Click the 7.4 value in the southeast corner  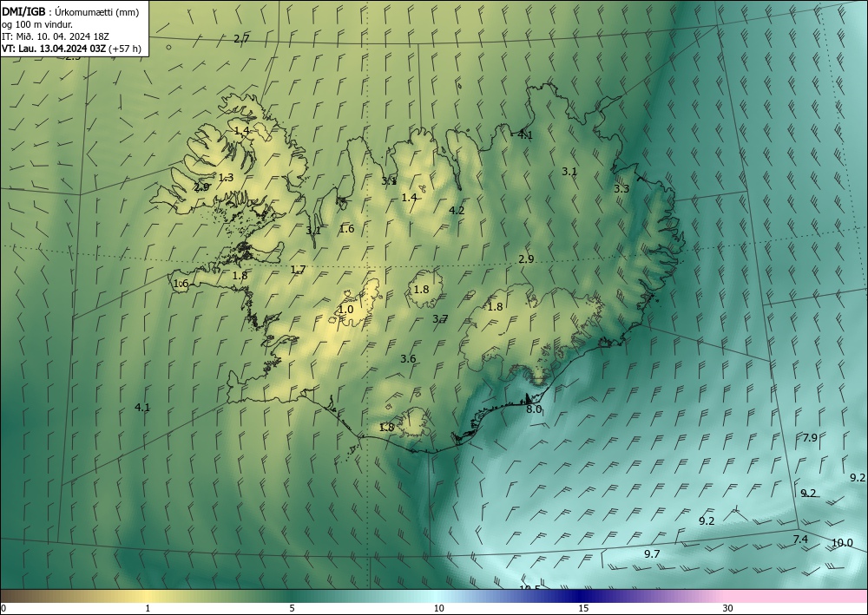click(800, 540)
